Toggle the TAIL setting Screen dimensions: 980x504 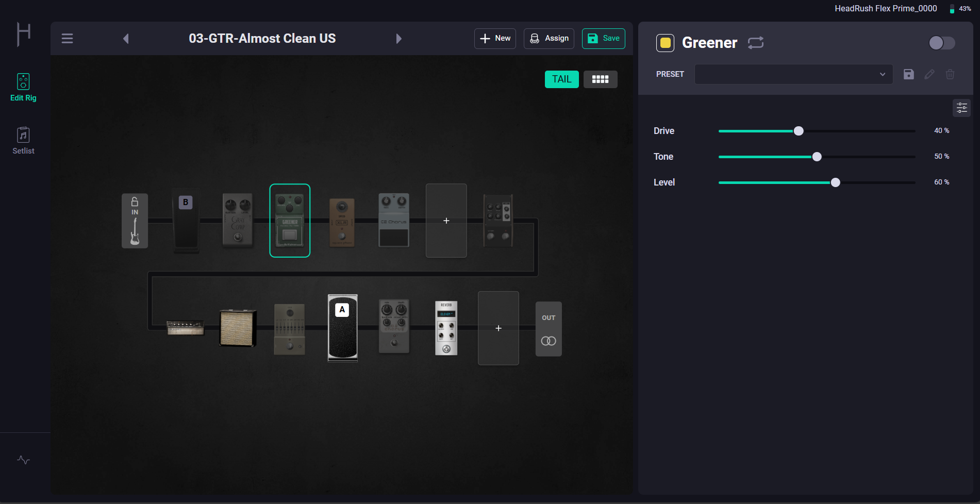point(561,79)
